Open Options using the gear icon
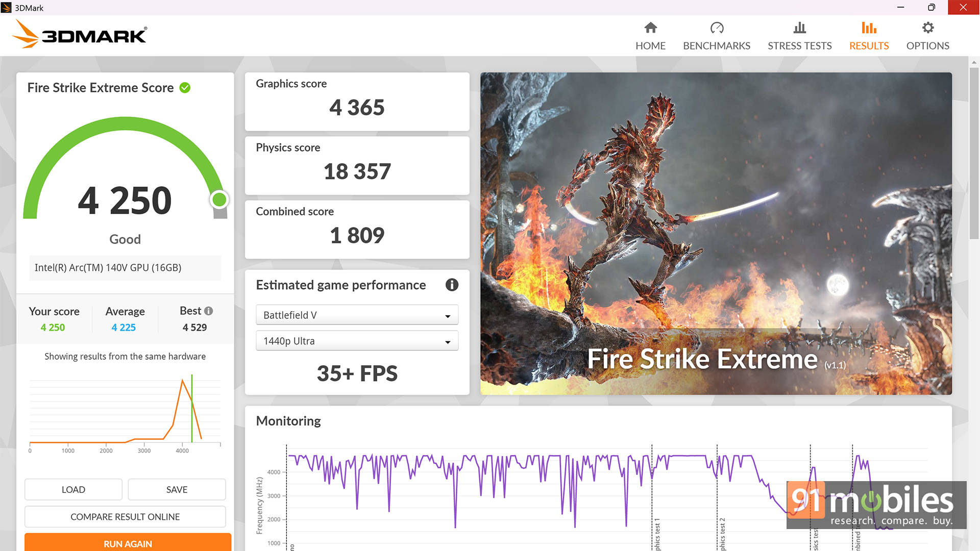980x551 pixels. pyautogui.click(x=927, y=28)
